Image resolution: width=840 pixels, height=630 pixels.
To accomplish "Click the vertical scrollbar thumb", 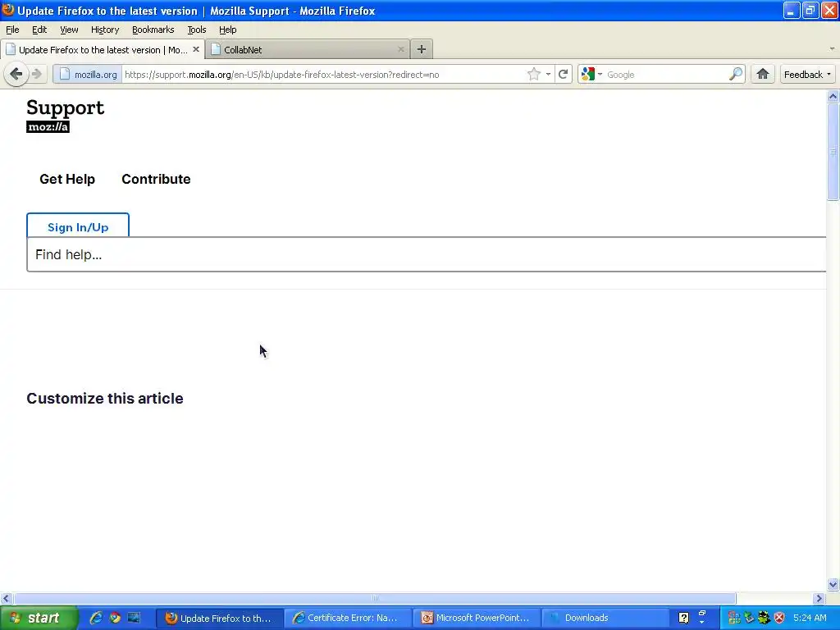I will [833, 152].
